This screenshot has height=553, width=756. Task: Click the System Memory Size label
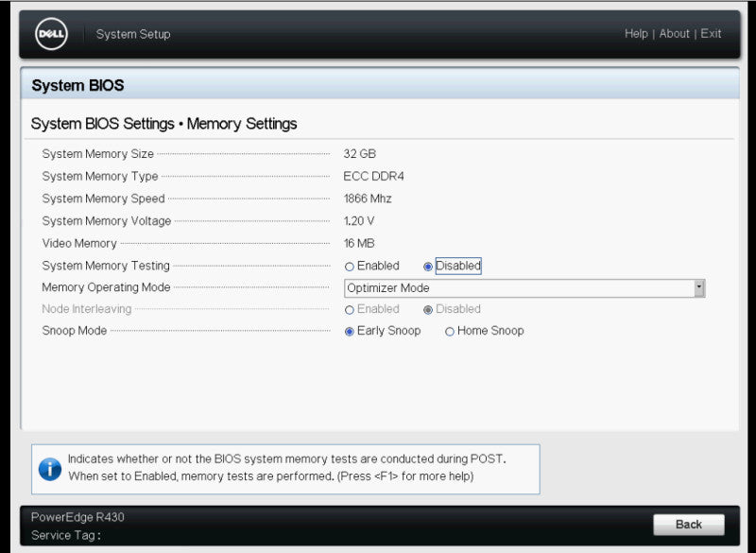click(98, 154)
